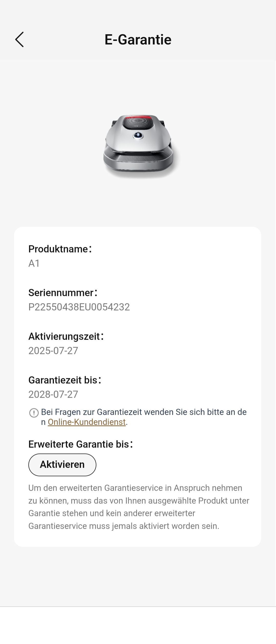The height and width of the screenshot is (644, 276).
Task: Tap the info exclamation icon
Action: coord(34,413)
